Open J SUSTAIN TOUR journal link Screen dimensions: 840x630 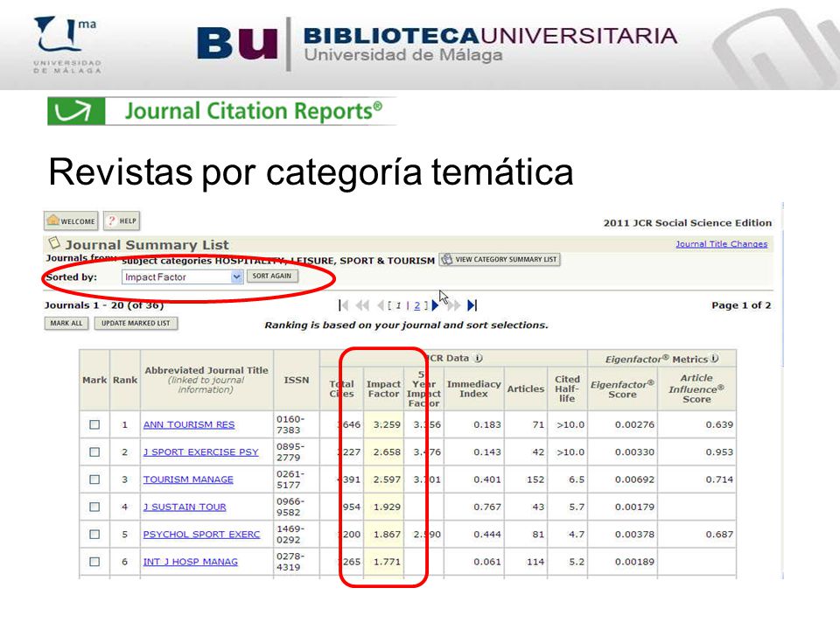click(x=185, y=507)
